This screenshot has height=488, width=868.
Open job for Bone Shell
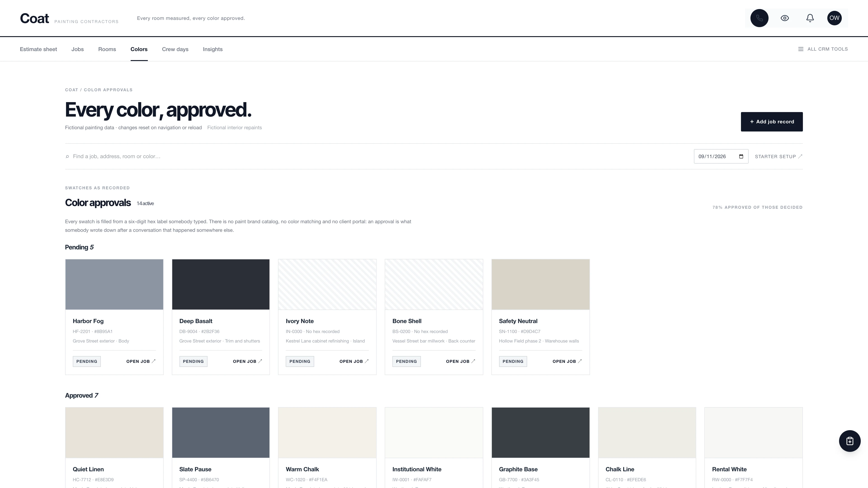pyautogui.click(x=460, y=361)
